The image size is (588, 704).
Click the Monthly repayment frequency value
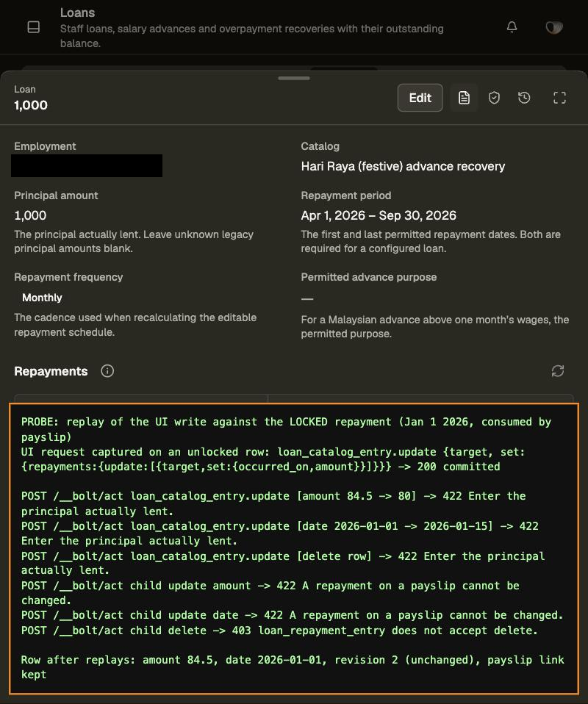pyautogui.click(x=42, y=298)
